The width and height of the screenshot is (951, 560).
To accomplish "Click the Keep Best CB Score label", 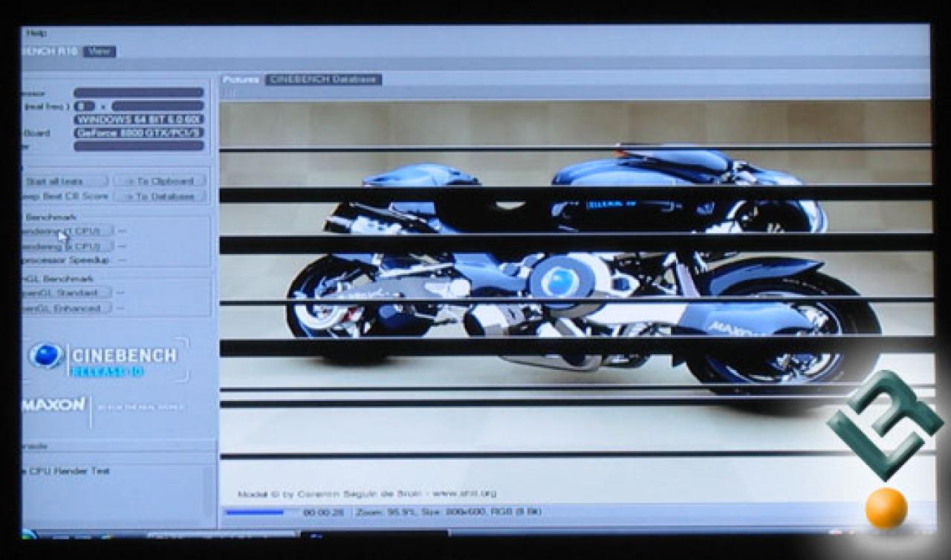I will [x=65, y=196].
